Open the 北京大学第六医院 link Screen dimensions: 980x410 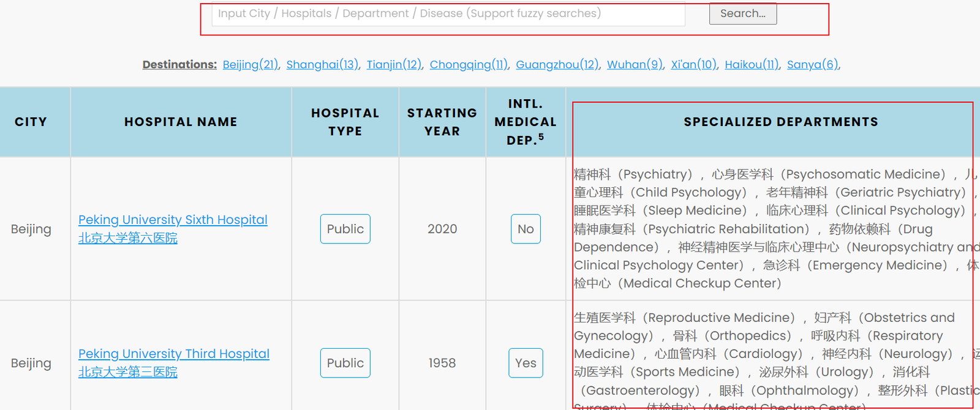(x=128, y=238)
